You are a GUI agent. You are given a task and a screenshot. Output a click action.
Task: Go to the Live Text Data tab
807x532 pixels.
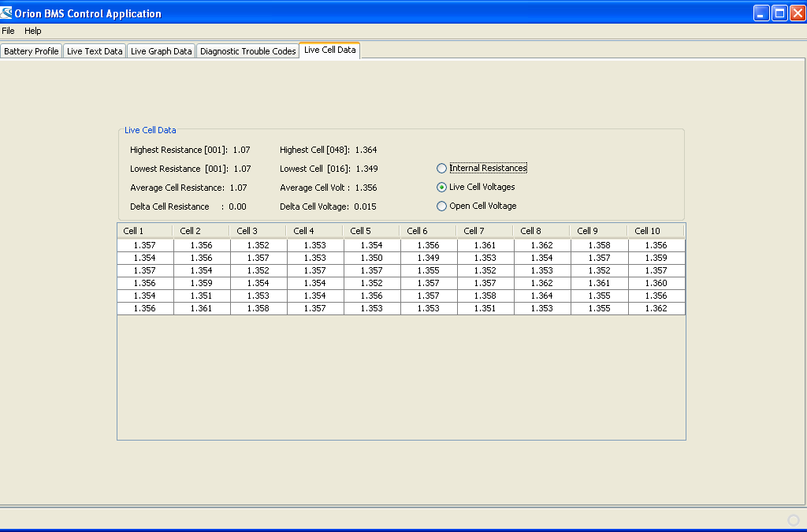[95, 51]
